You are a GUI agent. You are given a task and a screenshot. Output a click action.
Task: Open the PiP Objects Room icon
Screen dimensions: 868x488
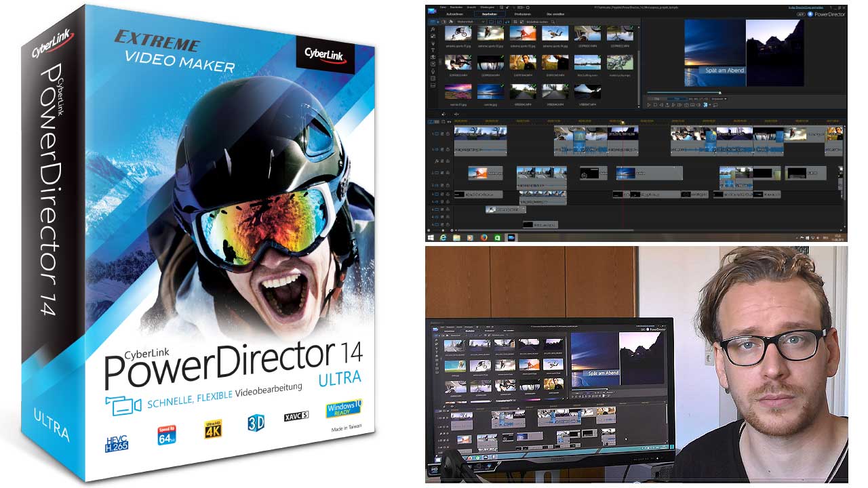(x=433, y=36)
